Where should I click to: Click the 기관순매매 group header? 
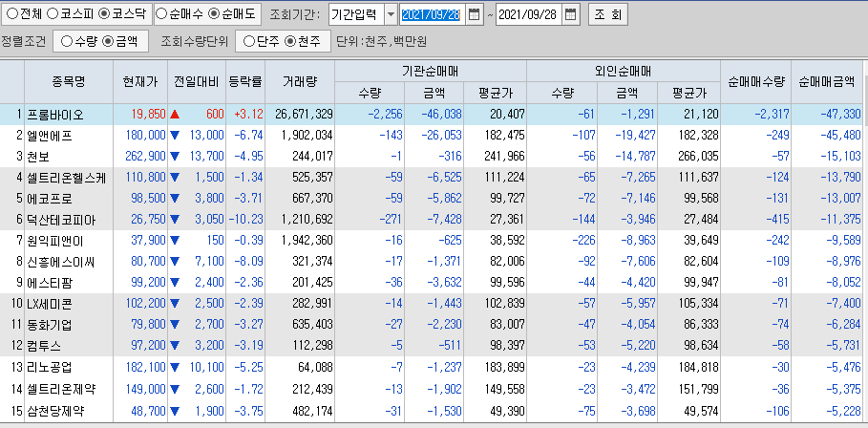pos(430,71)
